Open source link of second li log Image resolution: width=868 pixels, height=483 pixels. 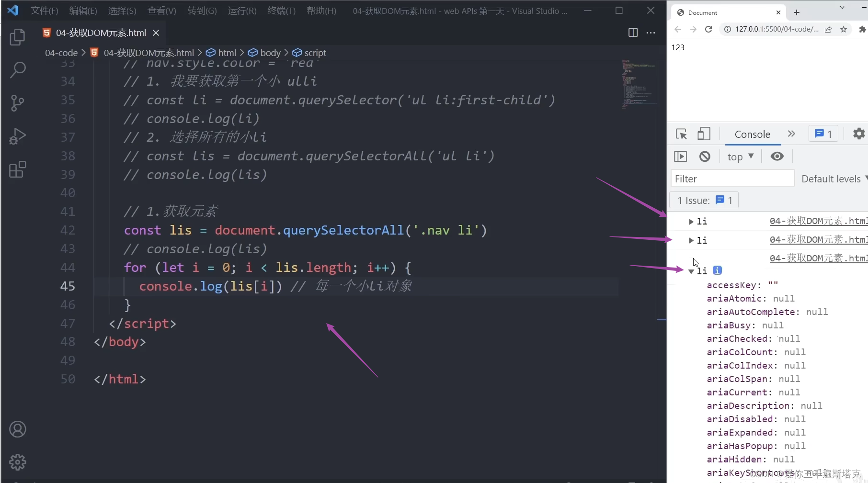[x=819, y=239]
